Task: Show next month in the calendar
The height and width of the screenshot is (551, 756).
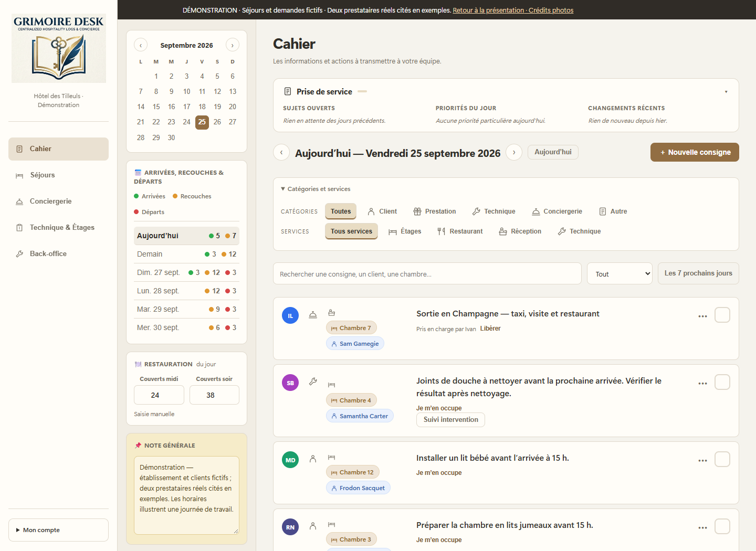Action: (232, 45)
